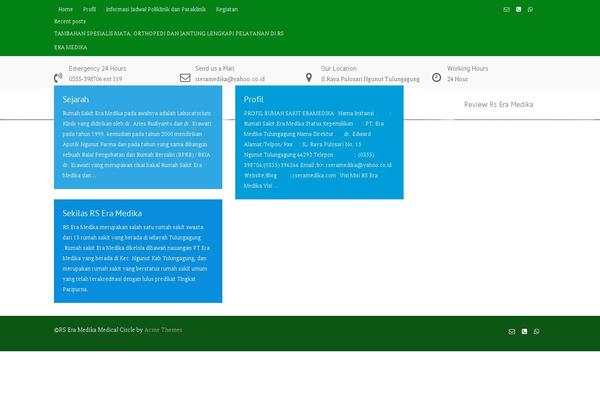600x400 pixels.
Task: Click the 24 Hour working hours text
Action: (457, 79)
